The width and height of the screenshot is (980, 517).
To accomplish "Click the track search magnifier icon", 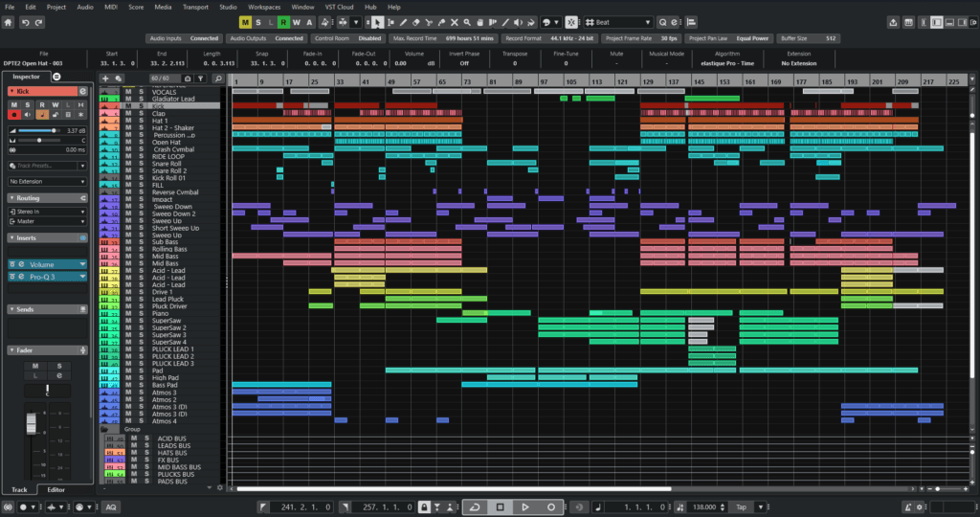I will point(218,79).
